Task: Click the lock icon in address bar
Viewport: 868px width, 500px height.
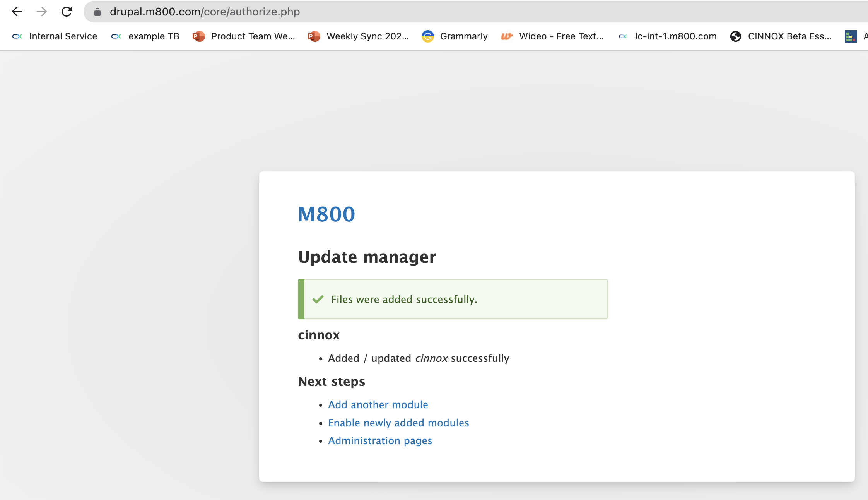Action: 97,12
